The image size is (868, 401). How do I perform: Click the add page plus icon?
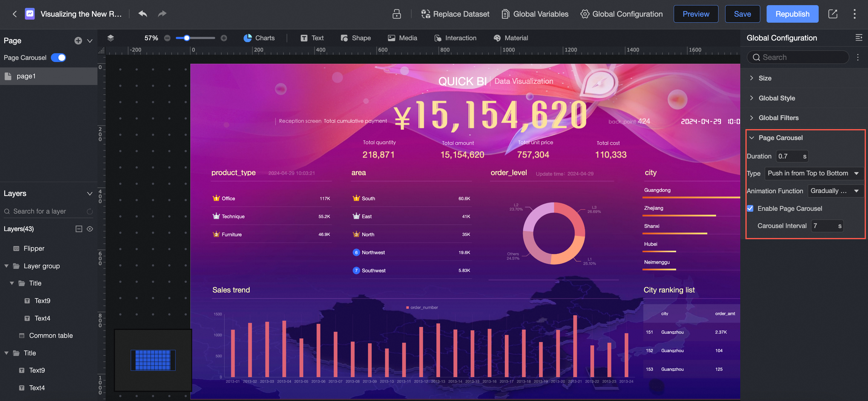coord(78,41)
